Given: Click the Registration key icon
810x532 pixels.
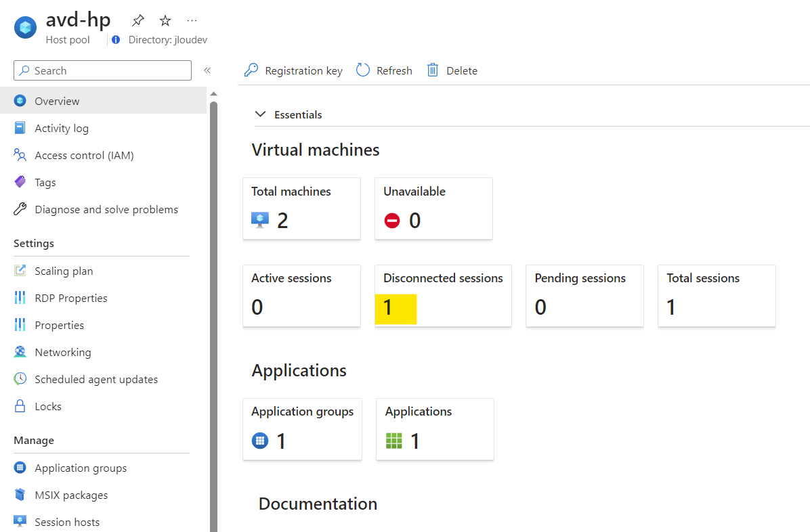Looking at the screenshot, I should point(251,70).
